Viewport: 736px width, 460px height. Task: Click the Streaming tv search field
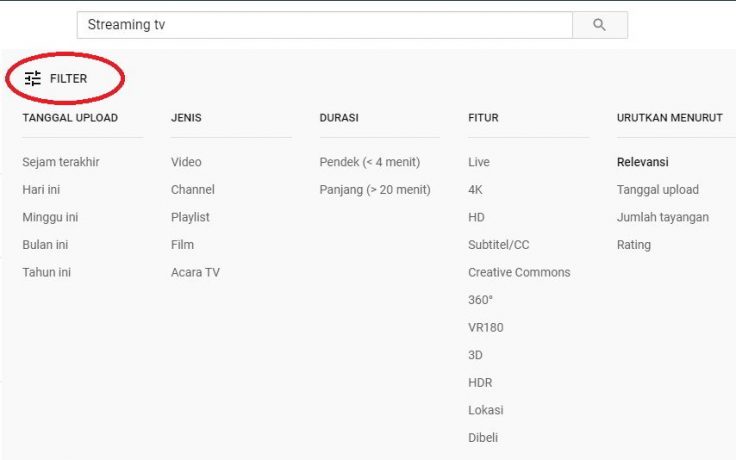click(324, 25)
